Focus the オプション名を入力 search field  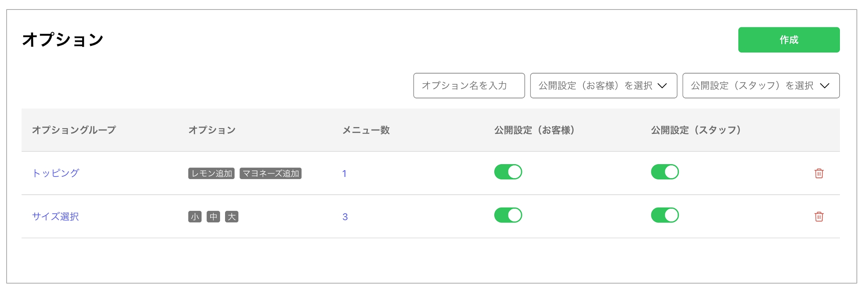click(x=469, y=86)
